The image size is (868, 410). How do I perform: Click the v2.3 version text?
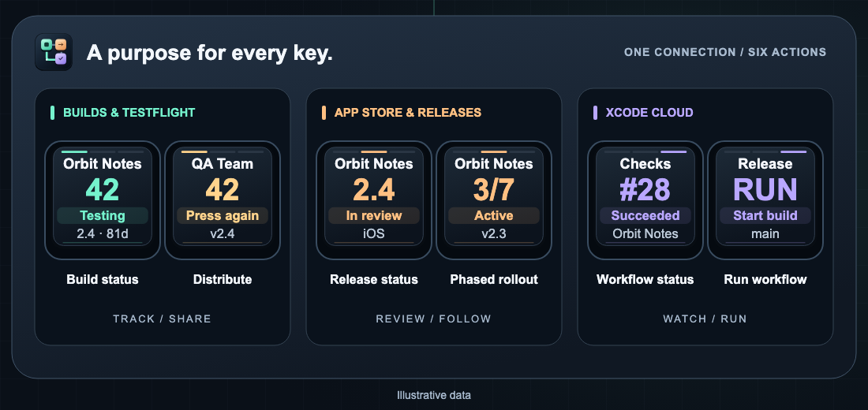pos(494,233)
